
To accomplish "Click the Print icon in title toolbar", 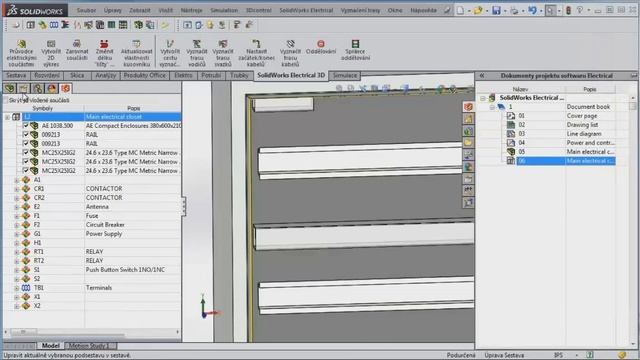I will [x=514, y=10].
